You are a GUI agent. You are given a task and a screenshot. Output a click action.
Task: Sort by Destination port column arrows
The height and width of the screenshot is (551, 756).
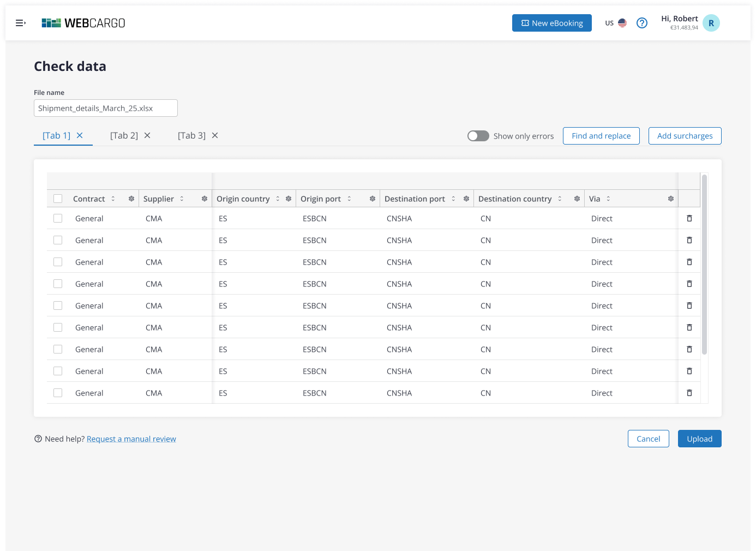[453, 199]
